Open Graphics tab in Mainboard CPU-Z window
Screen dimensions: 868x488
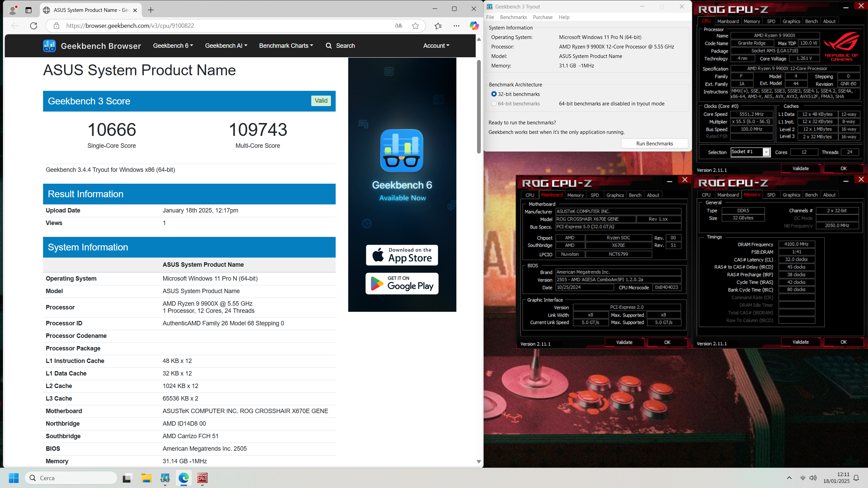(x=615, y=195)
